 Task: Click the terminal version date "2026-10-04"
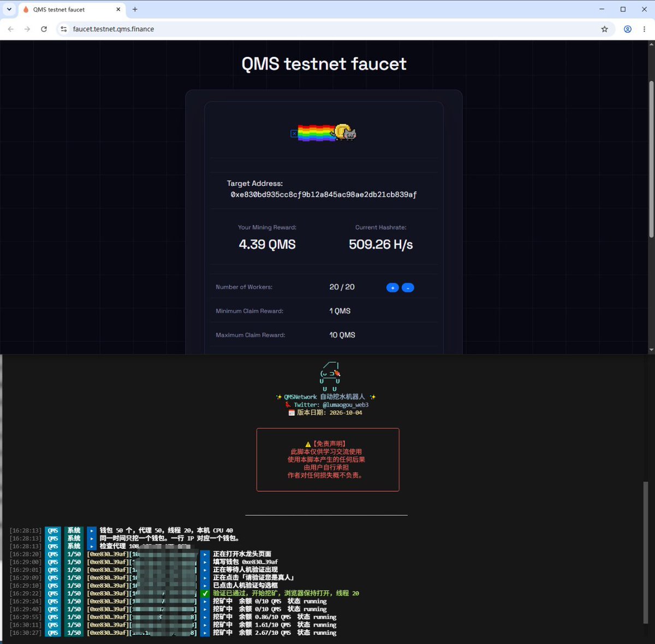pos(346,413)
